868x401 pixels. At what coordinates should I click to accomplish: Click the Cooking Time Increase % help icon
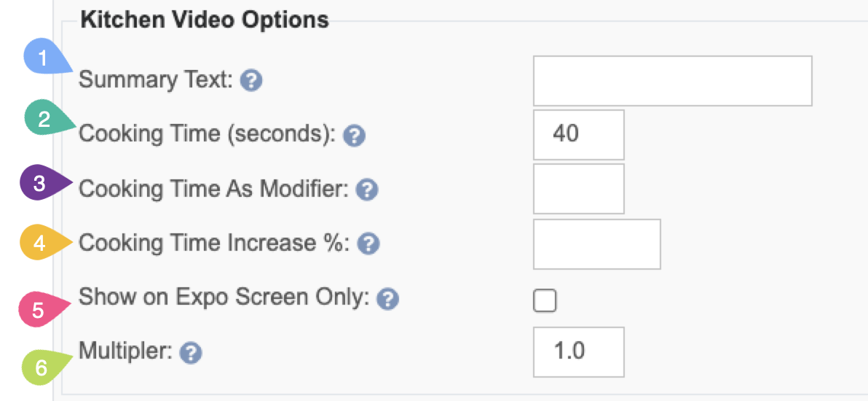(368, 244)
